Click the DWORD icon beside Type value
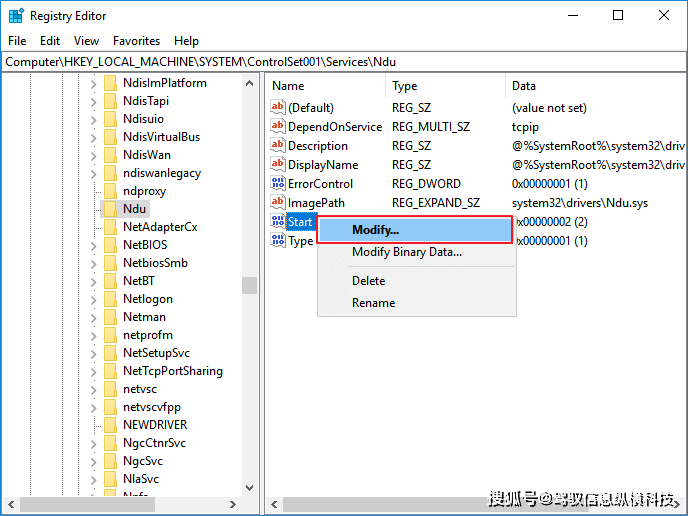 (278, 241)
